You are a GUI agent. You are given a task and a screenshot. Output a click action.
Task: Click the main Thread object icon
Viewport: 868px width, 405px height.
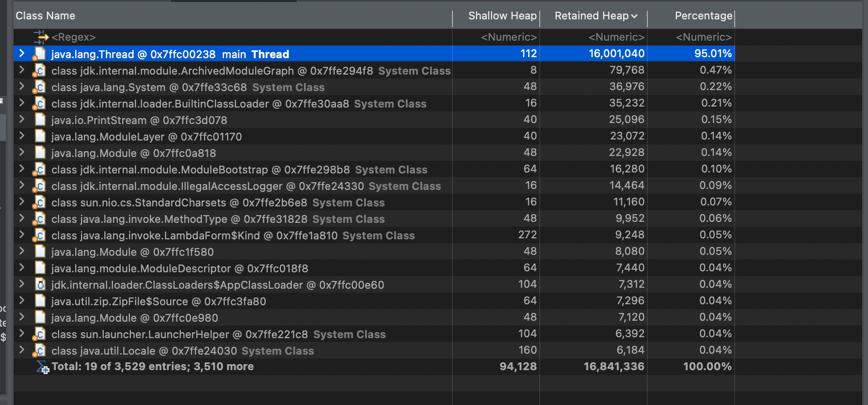point(39,54)
